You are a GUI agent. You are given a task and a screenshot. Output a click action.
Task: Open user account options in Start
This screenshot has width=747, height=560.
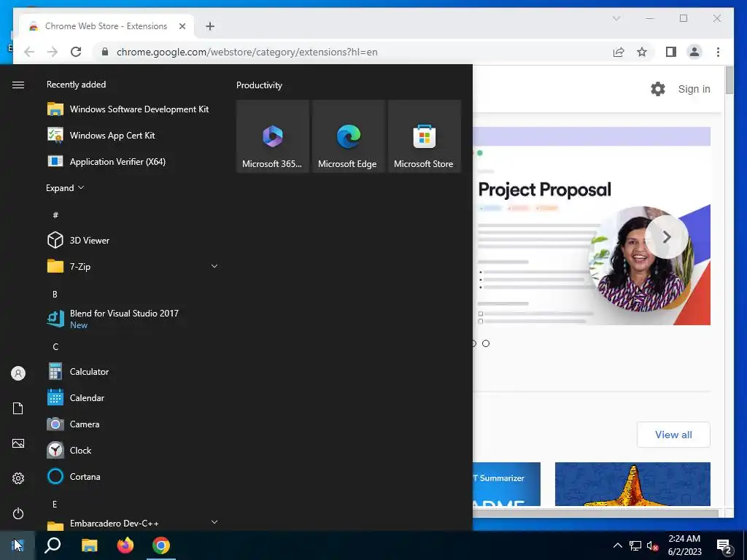18,373
